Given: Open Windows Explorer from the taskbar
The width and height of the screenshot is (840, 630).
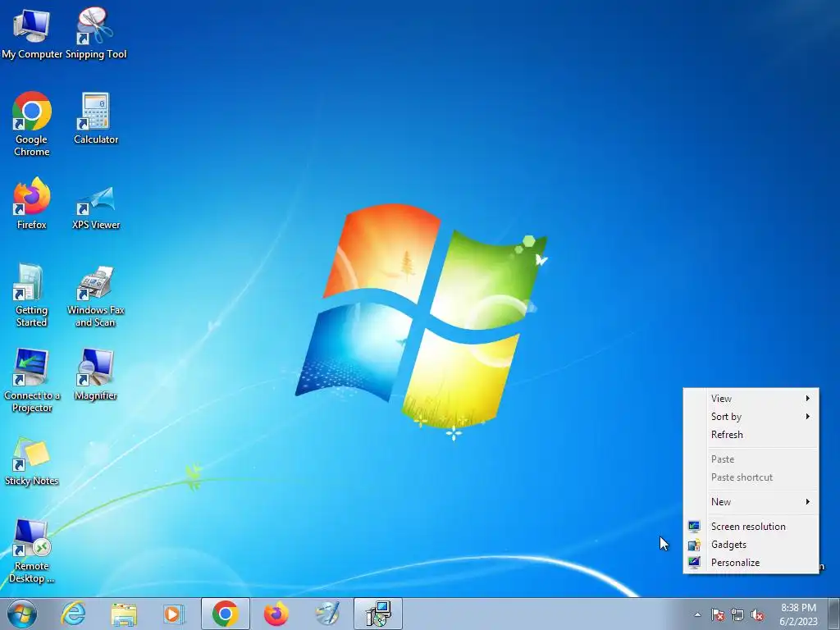Looking at the screenshot, I should click(124, 614).
